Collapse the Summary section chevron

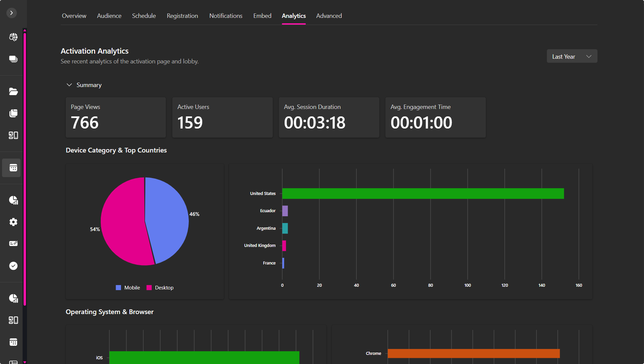[69, 85]
